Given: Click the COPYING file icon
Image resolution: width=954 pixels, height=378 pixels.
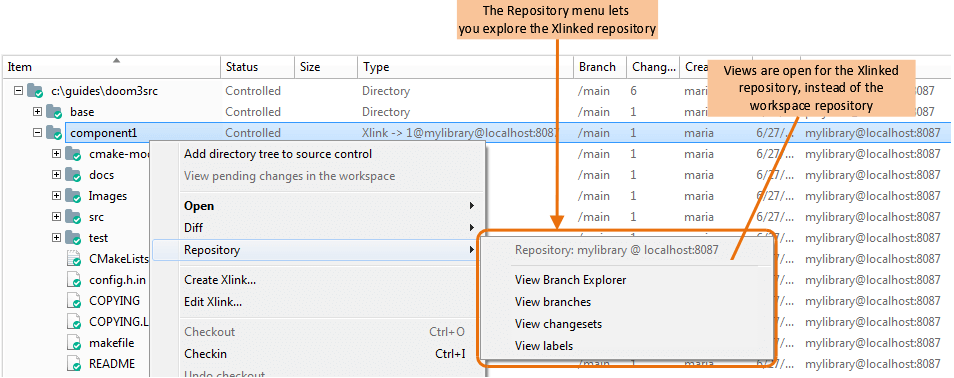Looking at the screenshot, I should click(74, 301).
